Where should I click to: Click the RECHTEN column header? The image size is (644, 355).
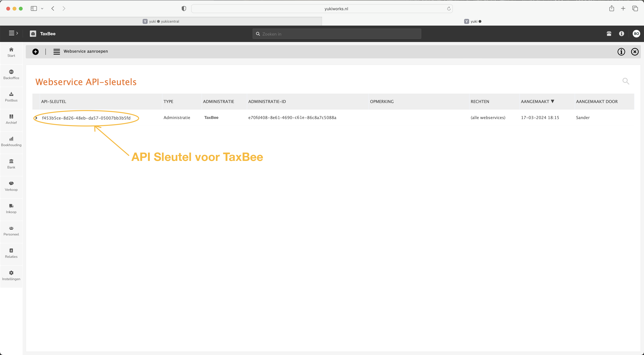tap(480, 102)
